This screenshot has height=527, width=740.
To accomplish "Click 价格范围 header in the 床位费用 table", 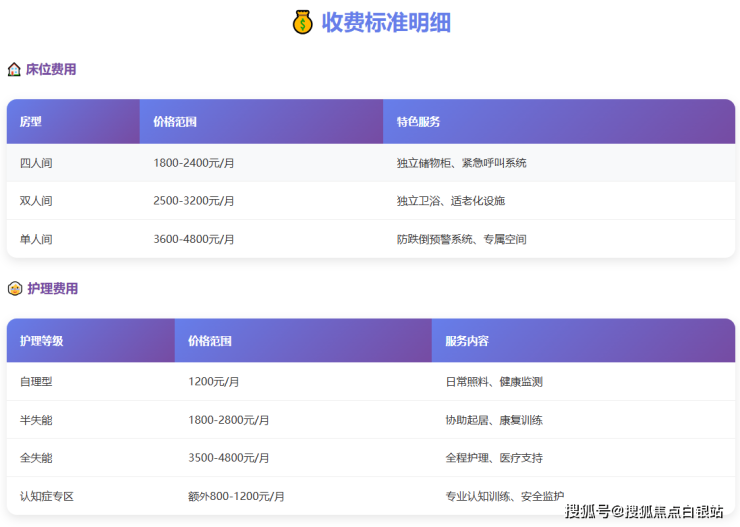I will click(175, 122).
